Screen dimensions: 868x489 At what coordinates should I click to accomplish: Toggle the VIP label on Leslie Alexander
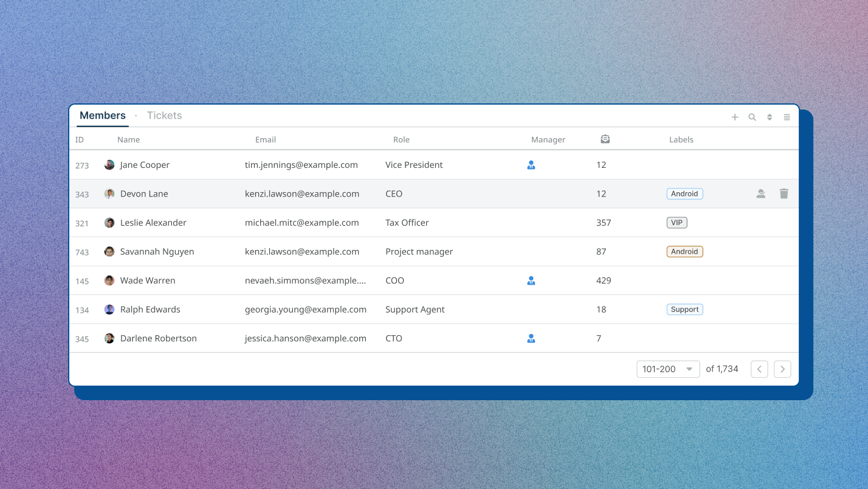coord(677,223)
